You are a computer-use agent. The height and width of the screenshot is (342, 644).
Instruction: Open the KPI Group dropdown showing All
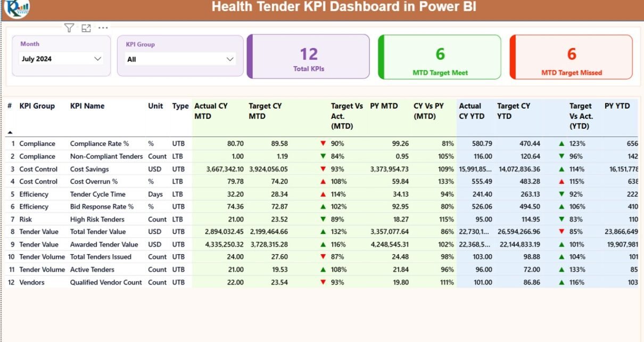click(x=230, y=59)
